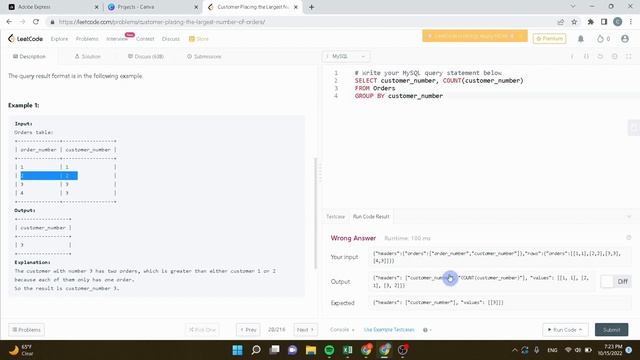640x360 pixels.
Task: Open browser tab search chevron
Action: [573, 7]
